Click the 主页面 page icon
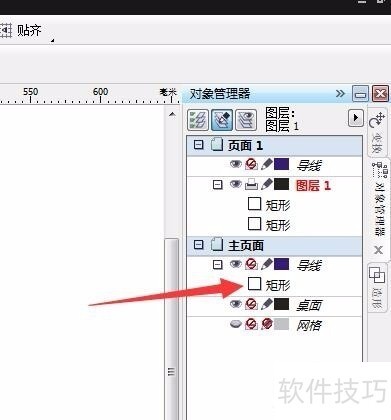Screen dimensions: 391x420 tap(217, 245)
